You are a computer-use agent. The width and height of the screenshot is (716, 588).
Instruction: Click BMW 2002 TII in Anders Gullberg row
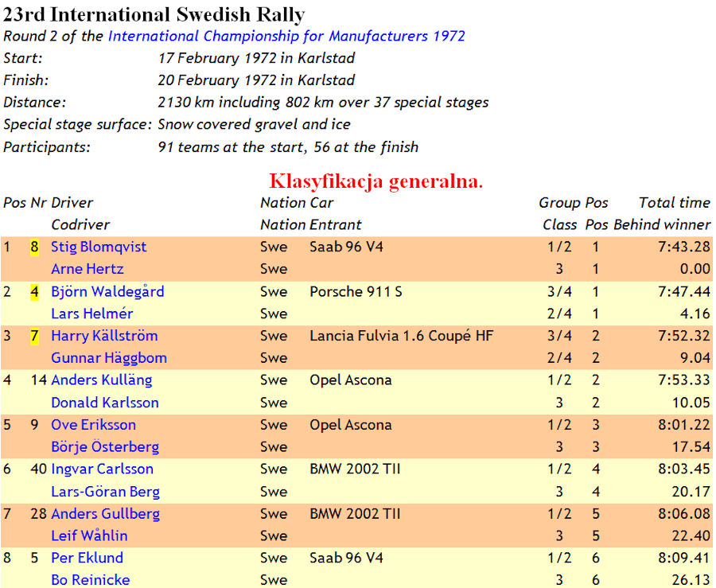tap(355, 514)
